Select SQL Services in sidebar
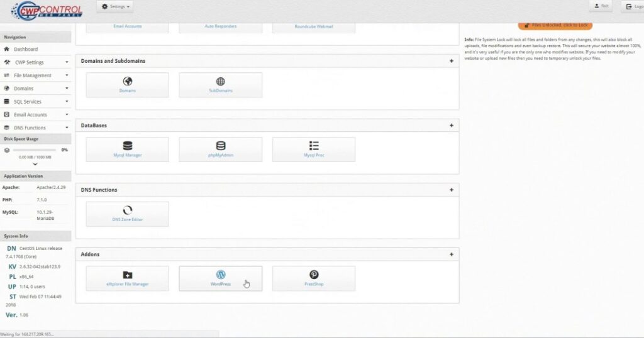 pos(28,102)
